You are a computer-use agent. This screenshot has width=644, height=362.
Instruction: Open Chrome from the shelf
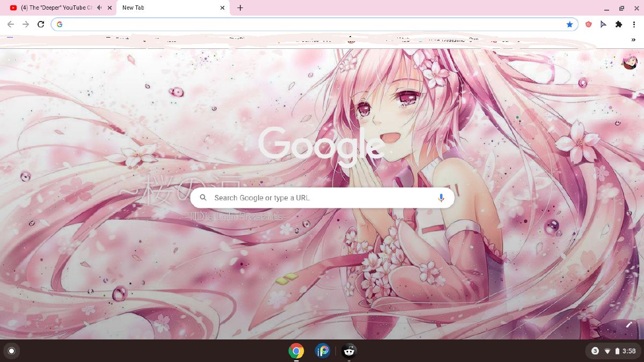tap(296, 351)
